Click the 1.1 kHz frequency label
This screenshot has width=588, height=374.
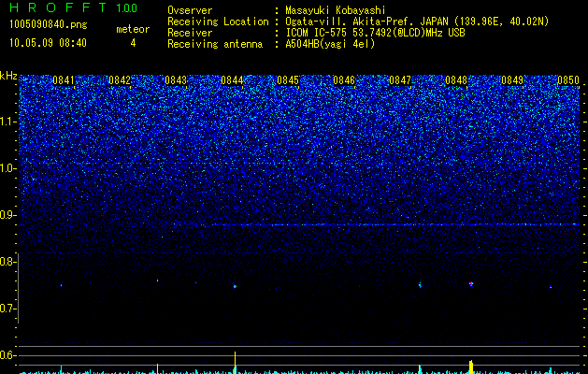[7, 122]
